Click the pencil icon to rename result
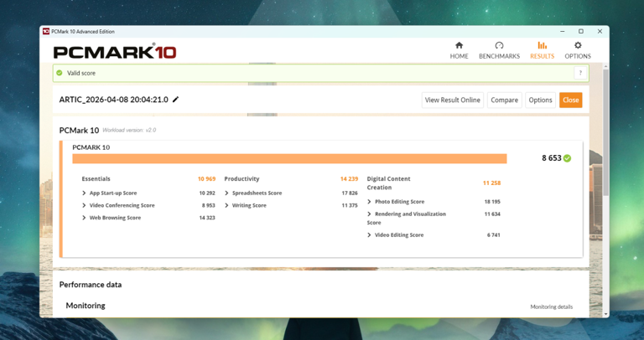The height and width of the screenshot is (340, 644). tap(176, 100)
